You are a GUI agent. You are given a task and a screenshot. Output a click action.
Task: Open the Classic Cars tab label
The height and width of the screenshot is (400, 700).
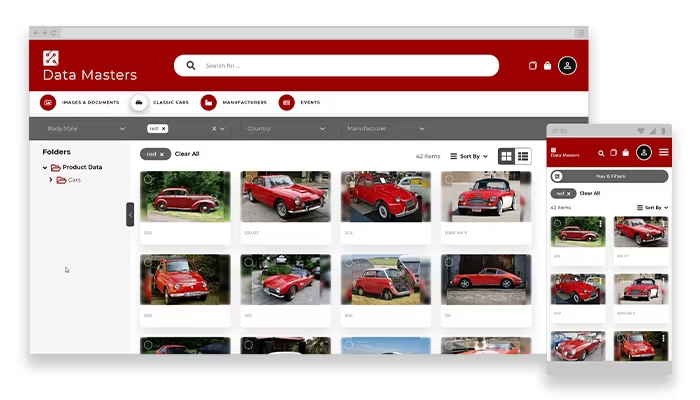[x=171, y=103]
